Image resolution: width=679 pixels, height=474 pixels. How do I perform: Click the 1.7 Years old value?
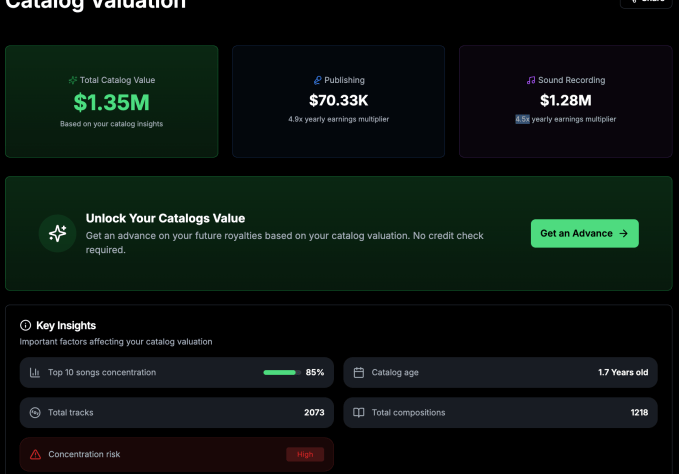tap(623, 372)
